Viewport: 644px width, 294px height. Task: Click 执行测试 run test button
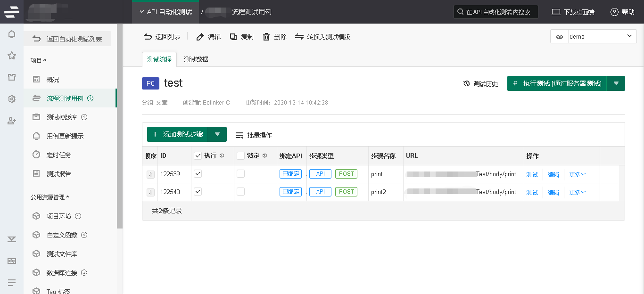coord(557,83)
